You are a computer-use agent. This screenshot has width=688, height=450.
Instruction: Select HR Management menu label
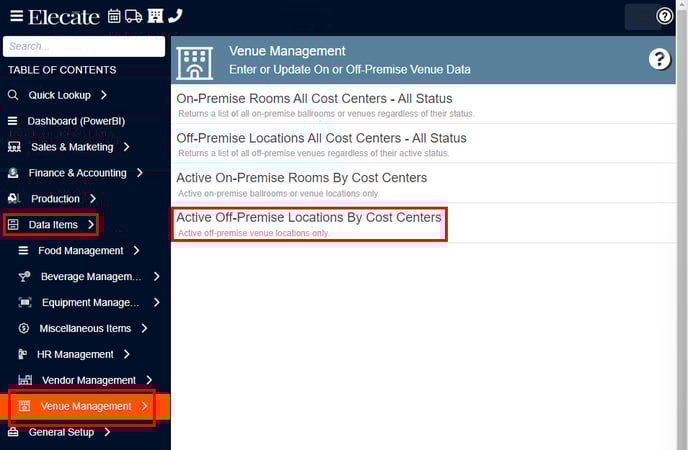(x=75, y=354)
